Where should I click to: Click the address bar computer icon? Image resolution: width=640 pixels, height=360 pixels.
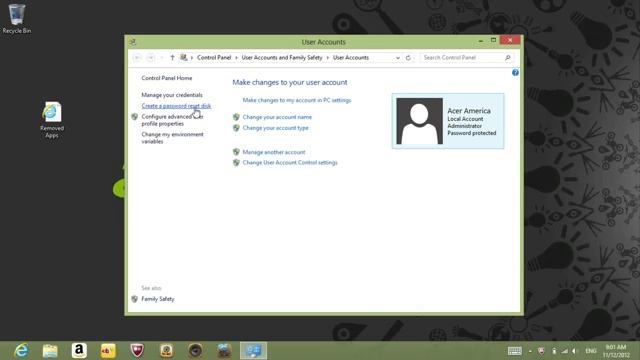(184, 58)
